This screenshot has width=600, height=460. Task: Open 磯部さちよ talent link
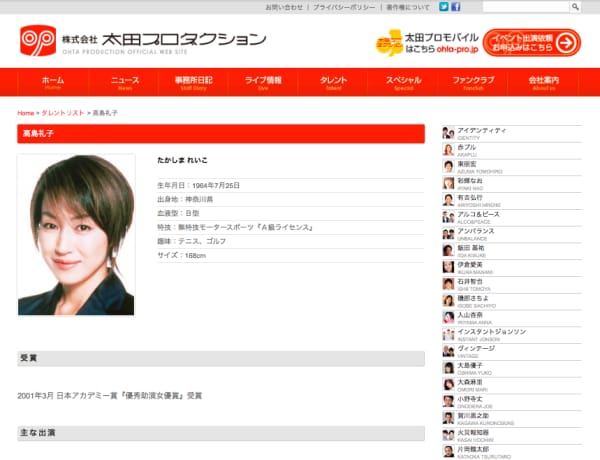(473, 298)
